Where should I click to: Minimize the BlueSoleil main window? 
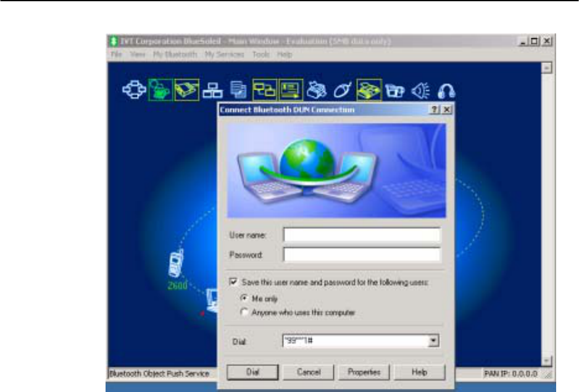tap(523, 41)
